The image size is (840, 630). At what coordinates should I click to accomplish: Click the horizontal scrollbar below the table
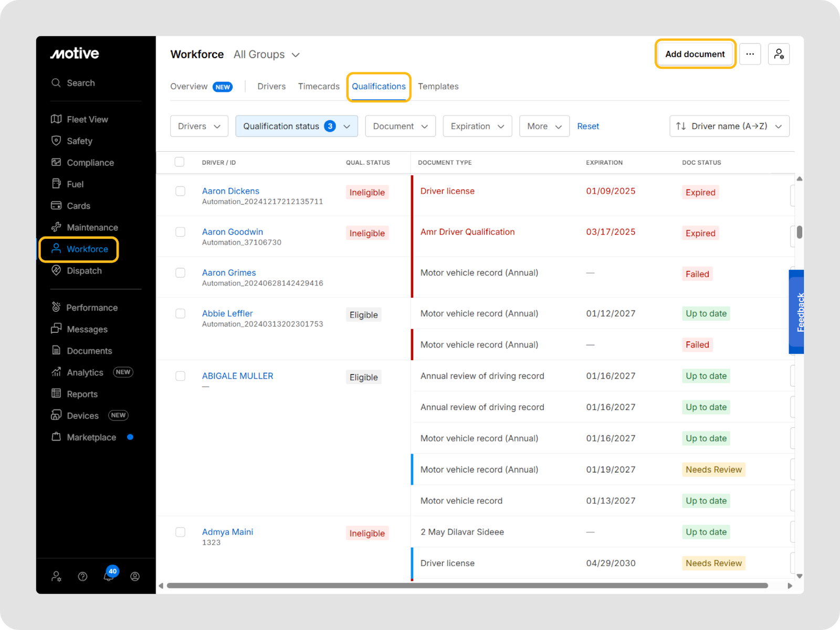pyautogui.click(x=467, y=585)
